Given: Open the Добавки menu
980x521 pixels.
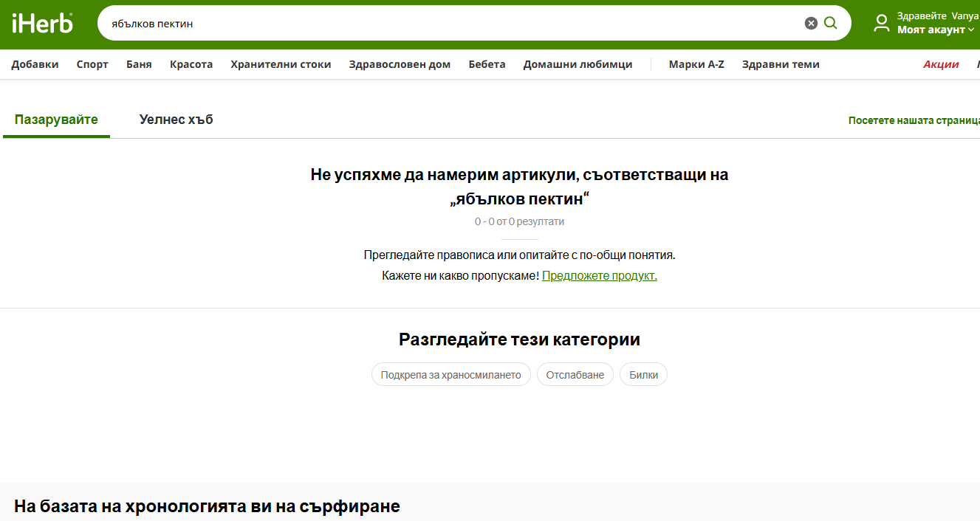Looking at the screenshot, I should click(x=35, y=64).
